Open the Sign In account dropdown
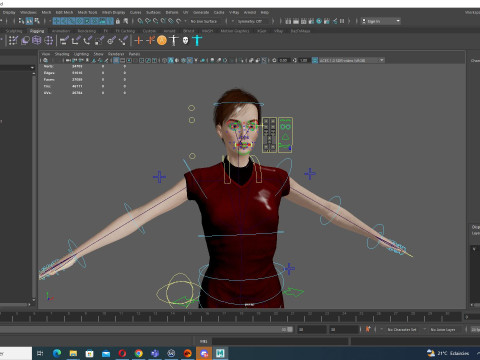This screenshot has width=480, height=360. 381,21
